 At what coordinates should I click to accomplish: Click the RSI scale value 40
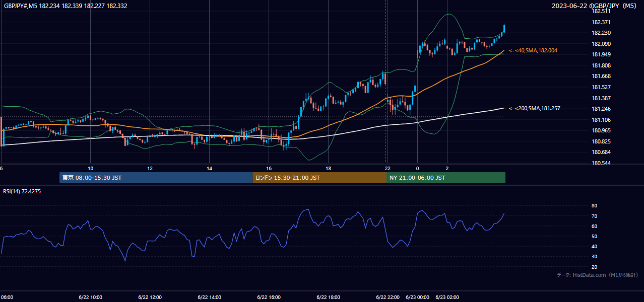(594, 246)
